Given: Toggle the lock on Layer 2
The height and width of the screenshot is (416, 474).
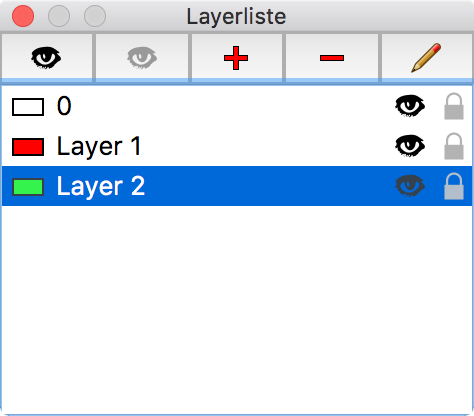Looking at the screenshot, I should click(454, 186).
